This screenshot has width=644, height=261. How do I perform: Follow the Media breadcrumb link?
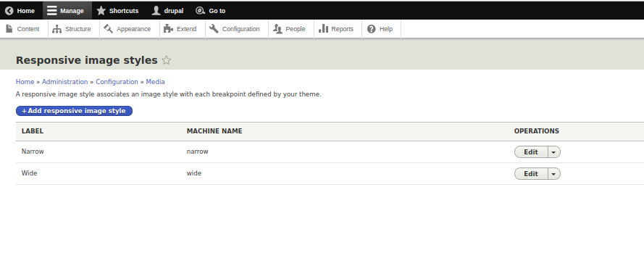[x=155, y=82]
